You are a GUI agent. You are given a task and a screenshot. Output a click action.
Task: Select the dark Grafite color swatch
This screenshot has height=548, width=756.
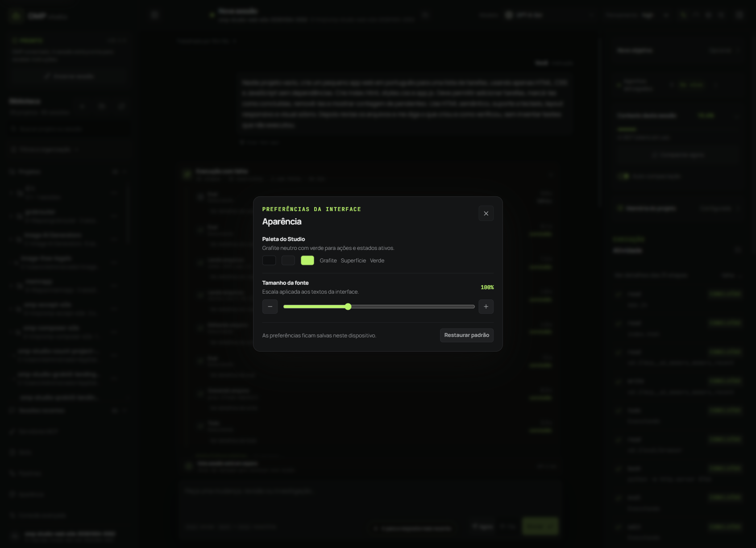coord(269,260)
